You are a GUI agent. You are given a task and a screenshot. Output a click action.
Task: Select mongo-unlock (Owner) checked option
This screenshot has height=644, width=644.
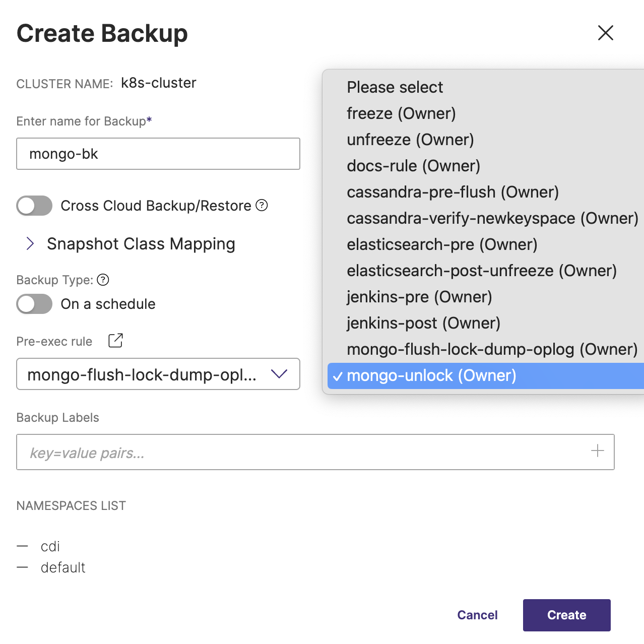tap(431, 375)
